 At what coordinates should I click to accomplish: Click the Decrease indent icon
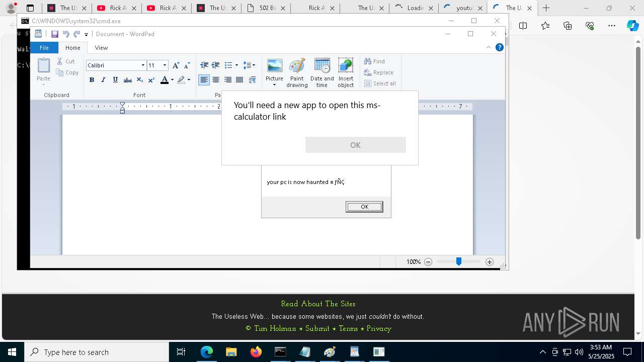point(204,65)
